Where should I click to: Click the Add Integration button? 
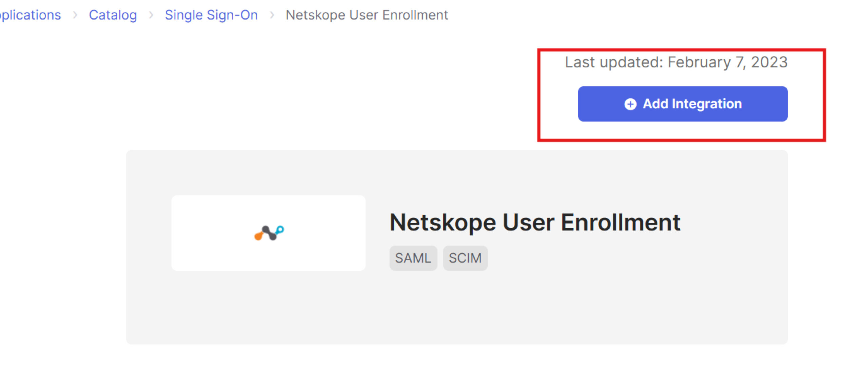pos(683,104)
